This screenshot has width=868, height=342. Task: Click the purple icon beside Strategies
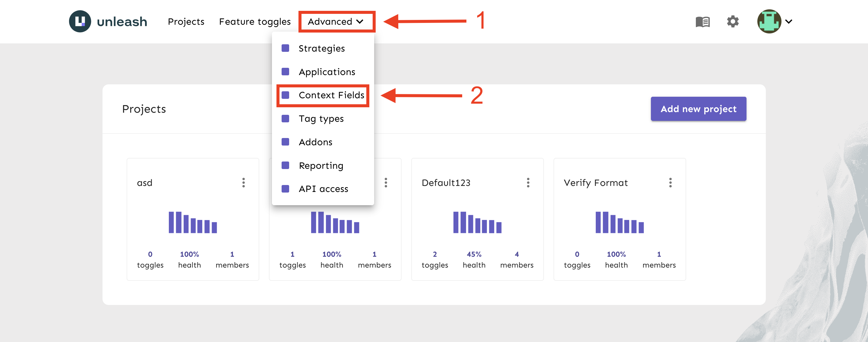[286, 48]
